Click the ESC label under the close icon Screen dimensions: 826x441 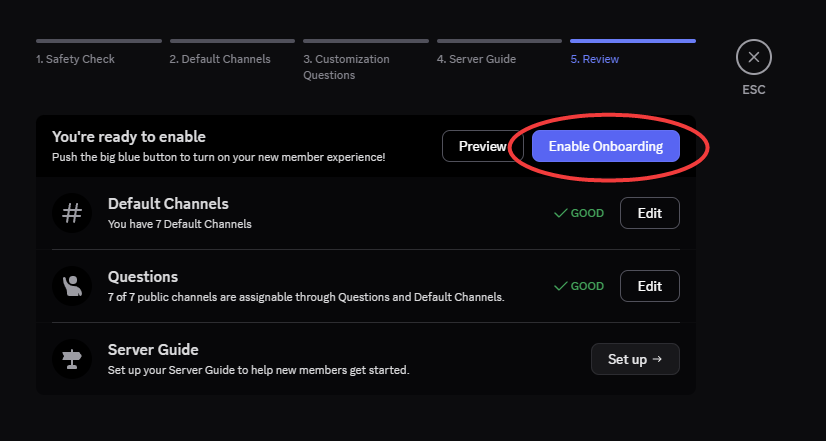[x=753, y=89]
